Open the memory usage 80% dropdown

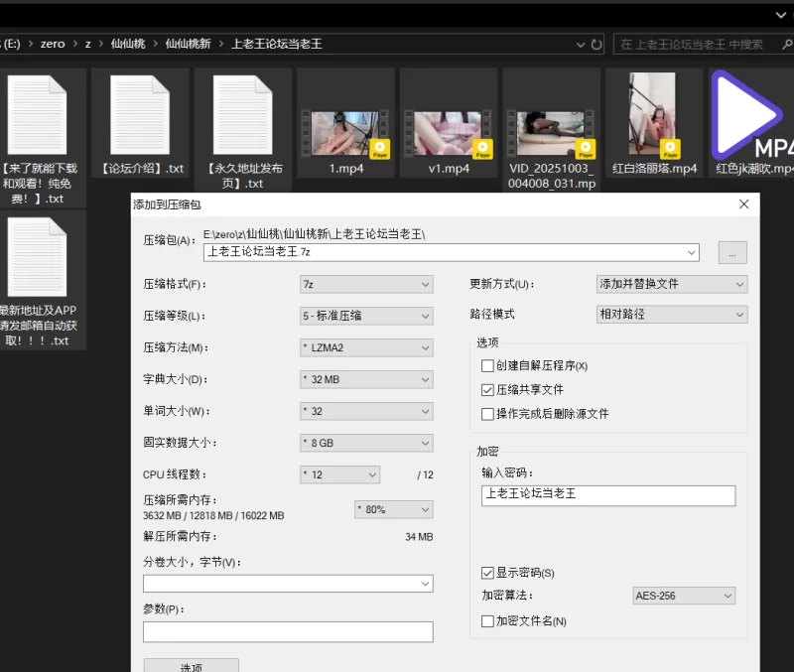[x=394, y=509]
